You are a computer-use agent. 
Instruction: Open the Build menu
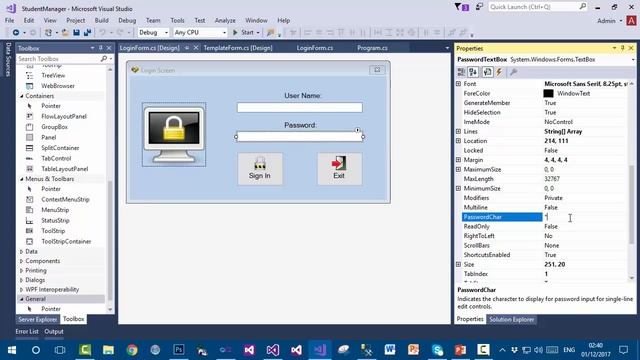(x=102, y=20)
